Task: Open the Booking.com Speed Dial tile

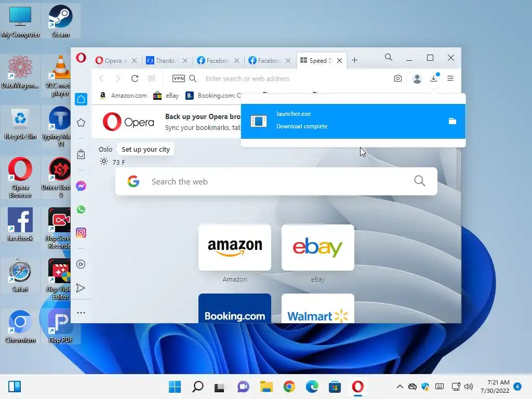Action: coord(235,309)
